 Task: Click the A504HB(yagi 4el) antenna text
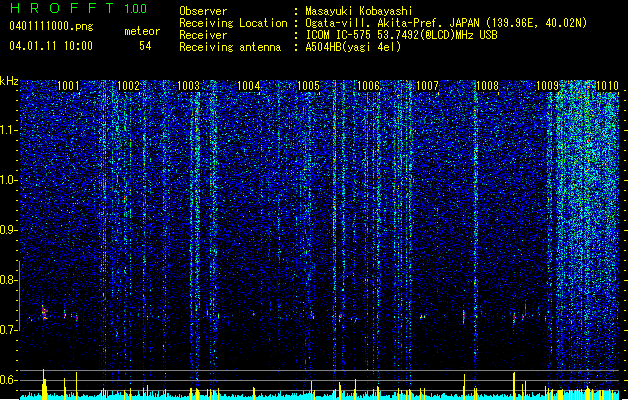coord(353,47)
